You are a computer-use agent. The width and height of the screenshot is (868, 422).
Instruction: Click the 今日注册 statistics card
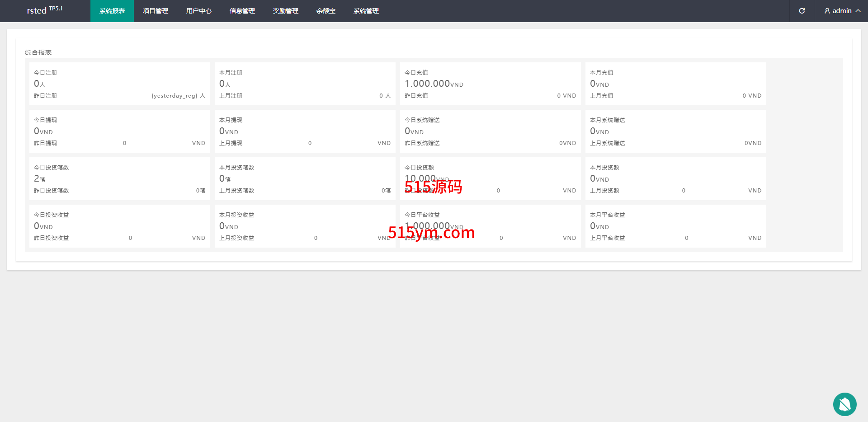click(x=119, y=84)
